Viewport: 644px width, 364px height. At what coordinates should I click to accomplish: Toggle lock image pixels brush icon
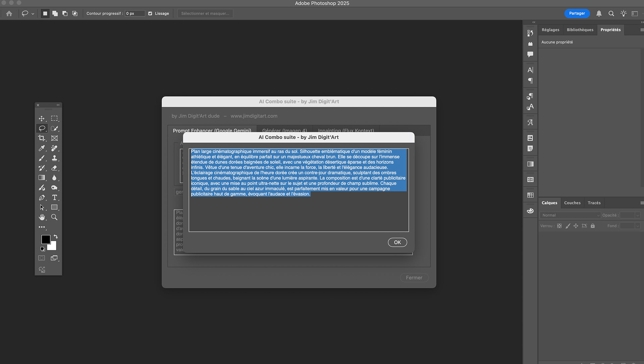pos(568,226)
